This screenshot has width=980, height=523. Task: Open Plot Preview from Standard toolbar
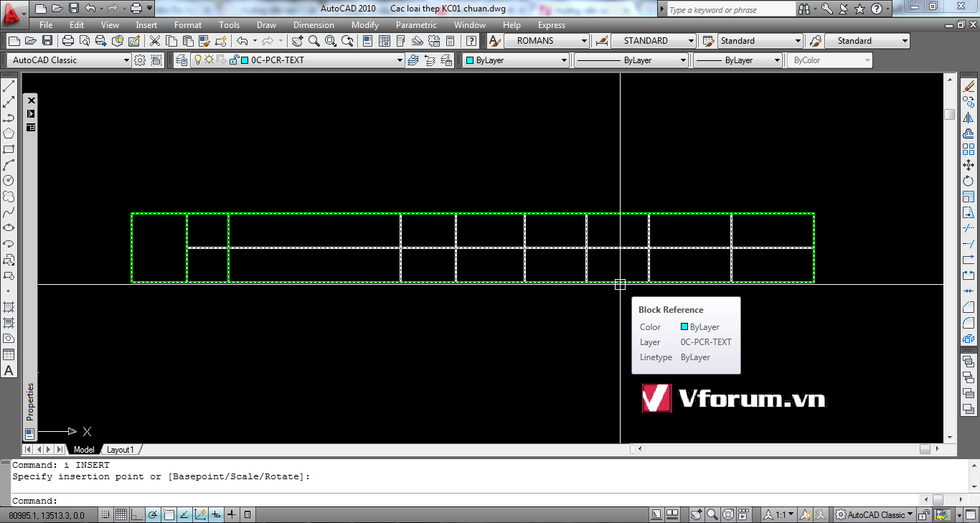tap(85, 41)
